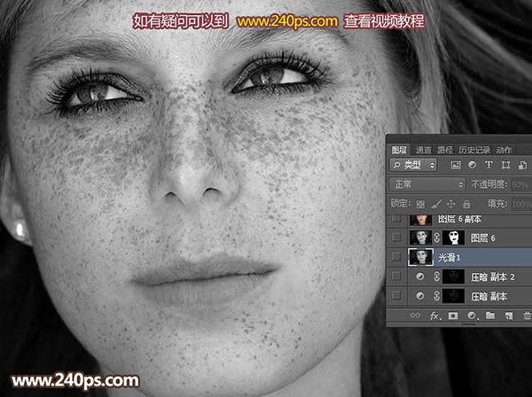Toggle visibility of 光滑 1 layer
Viewport: 532px width, 397px height.
(396, 257)
